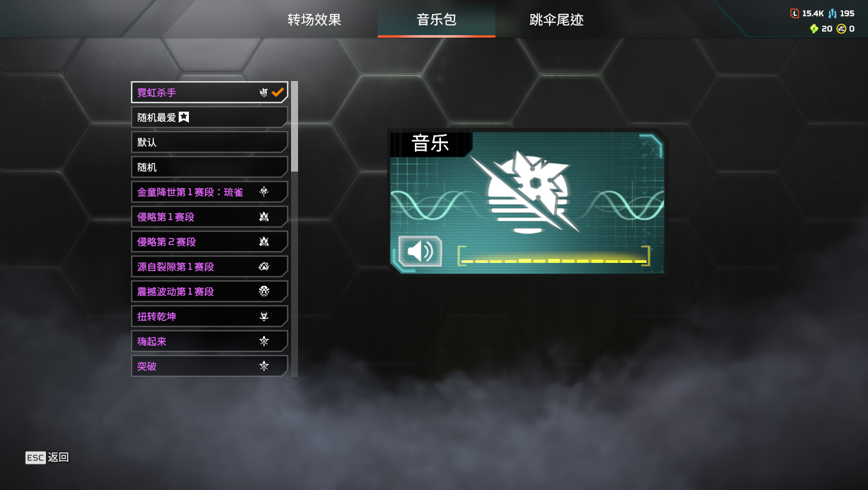Pick the 嗨起来 music pack
The height and width of the screenshot is (490, 868).
point(210,341)
